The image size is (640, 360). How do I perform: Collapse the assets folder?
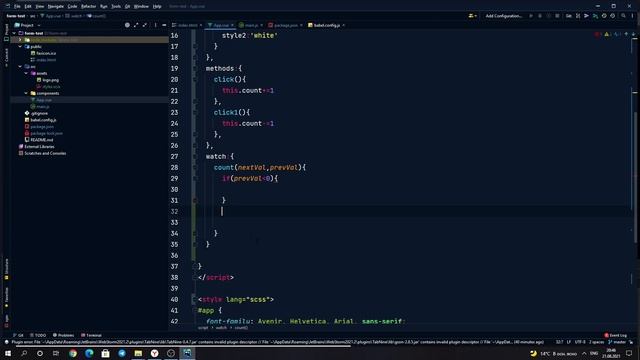pos(26,73)
